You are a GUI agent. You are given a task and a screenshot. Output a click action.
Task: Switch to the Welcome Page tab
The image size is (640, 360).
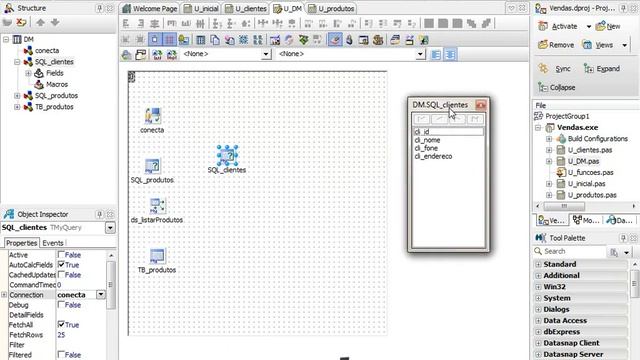coord(150,9)
